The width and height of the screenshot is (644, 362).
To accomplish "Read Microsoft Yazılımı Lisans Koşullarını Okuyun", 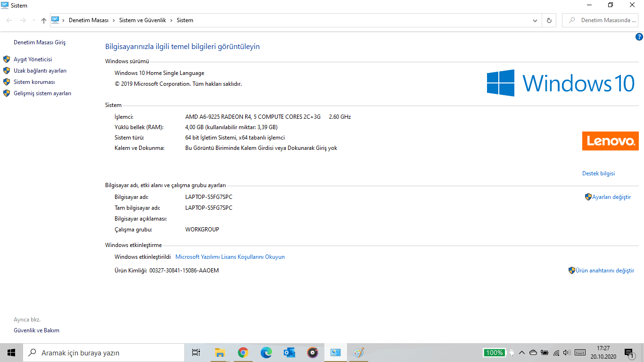I will tap(230, 257).
